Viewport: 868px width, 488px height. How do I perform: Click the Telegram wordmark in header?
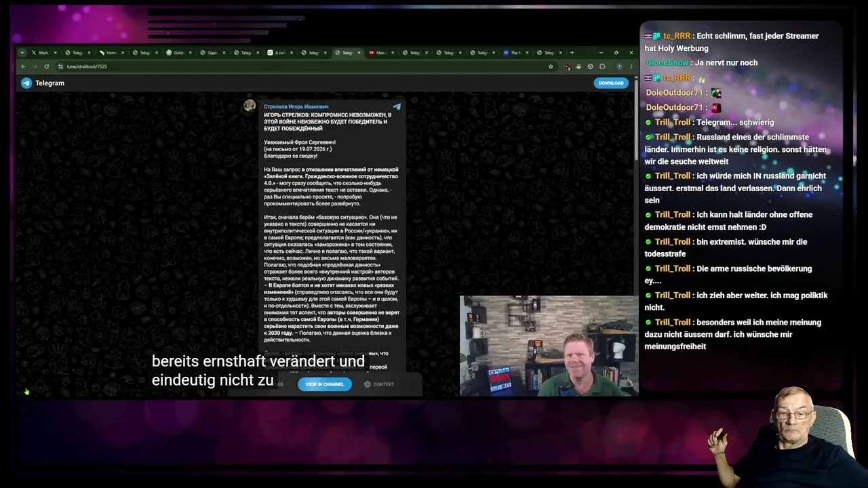tap(50, 83)
